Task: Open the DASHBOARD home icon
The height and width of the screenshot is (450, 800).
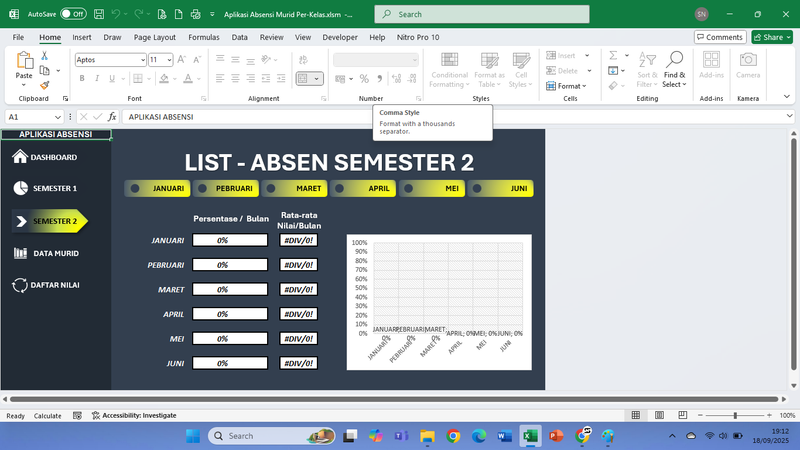Action: (20, 157)
